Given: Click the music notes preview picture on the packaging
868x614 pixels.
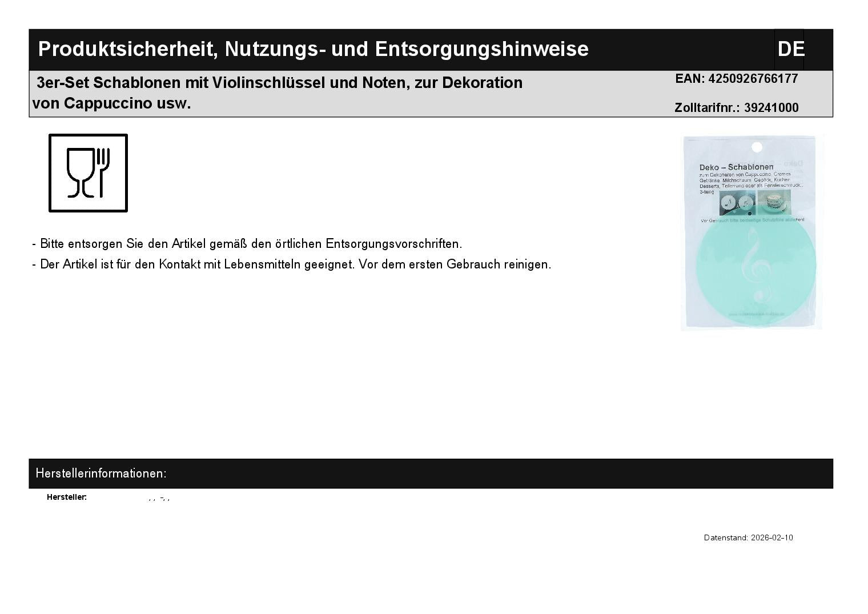Looking at the screenshot, I should 737,203.
